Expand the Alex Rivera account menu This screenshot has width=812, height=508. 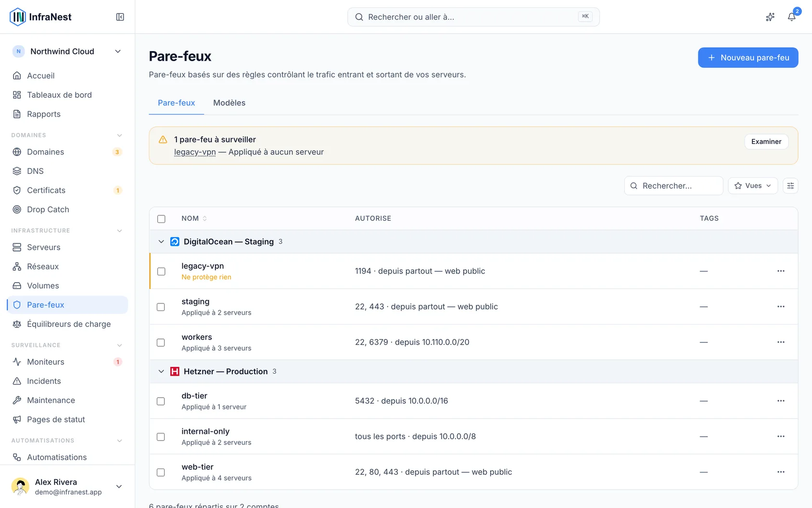coord(119,486)
